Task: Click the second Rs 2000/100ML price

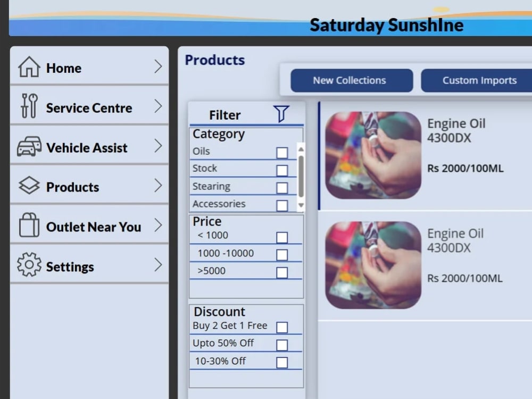Action: click(464, 278)
